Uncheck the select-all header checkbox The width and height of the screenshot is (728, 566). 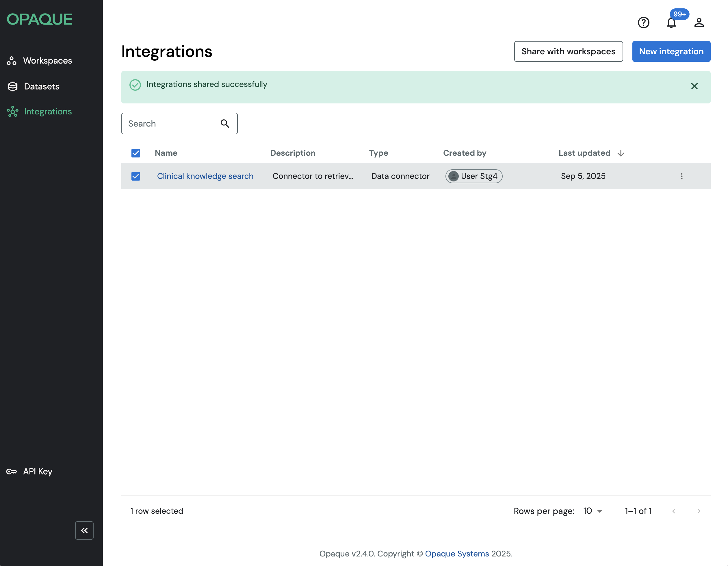pos(136,153)
